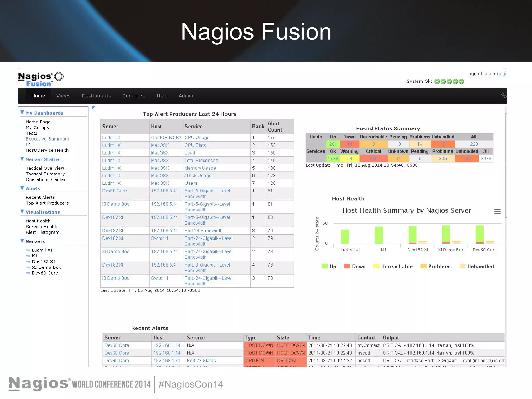Open Recent Alerts page
Viewport: 532px width, 399px height.
[x=40, y=197]
